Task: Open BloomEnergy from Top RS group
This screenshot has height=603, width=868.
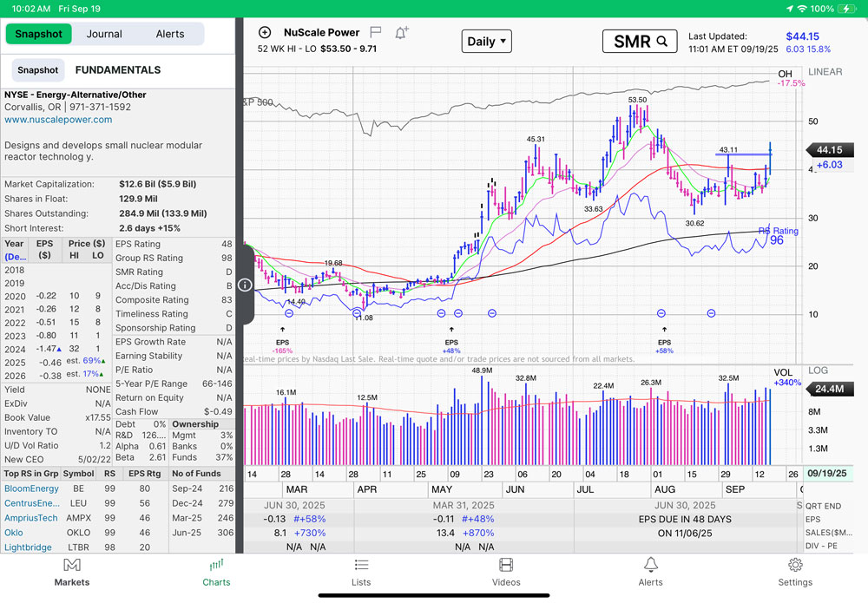Action: 31,488
